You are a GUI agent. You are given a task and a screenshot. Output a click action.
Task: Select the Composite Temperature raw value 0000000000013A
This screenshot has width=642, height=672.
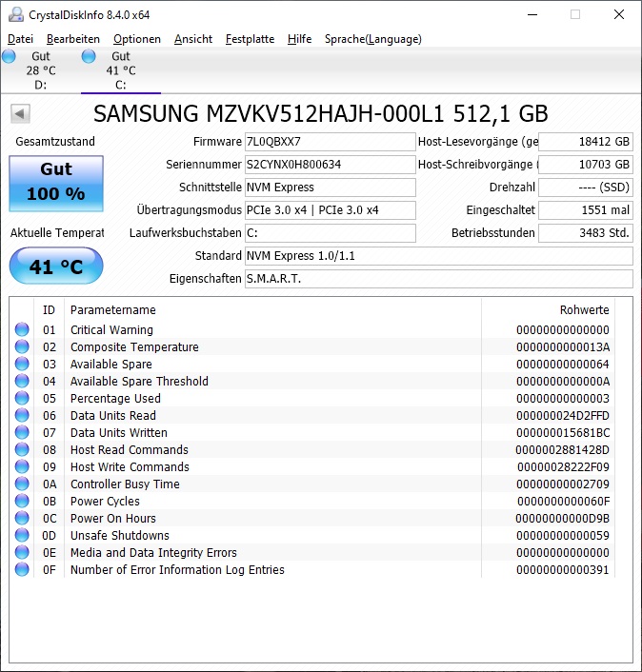coord(563,346)
